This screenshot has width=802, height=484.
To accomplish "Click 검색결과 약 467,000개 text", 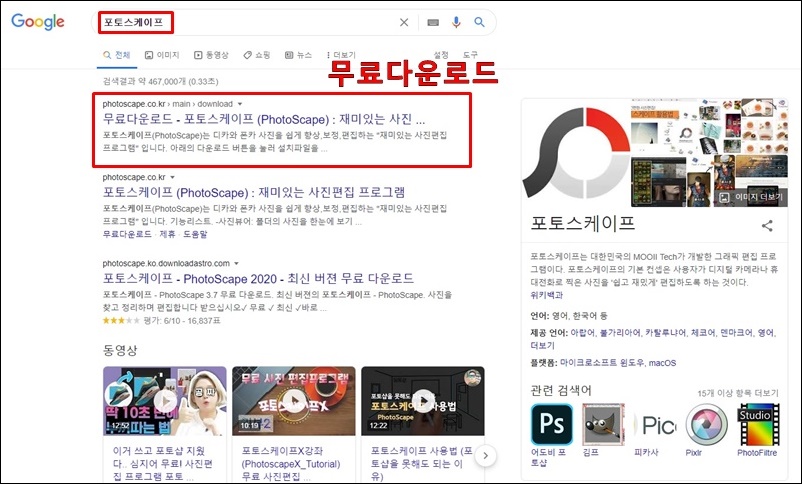I will [x=160, y=81].
